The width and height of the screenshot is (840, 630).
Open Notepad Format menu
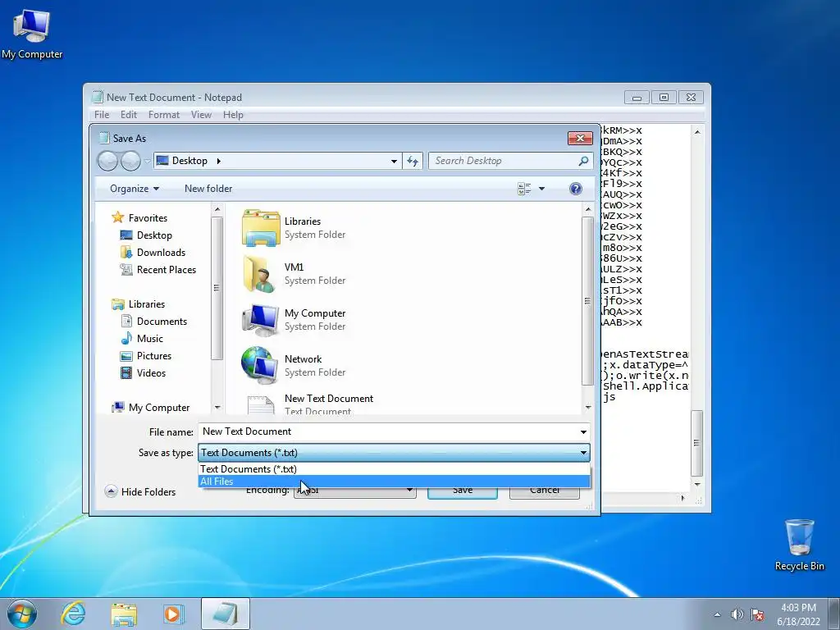click(x=164, y=115)
